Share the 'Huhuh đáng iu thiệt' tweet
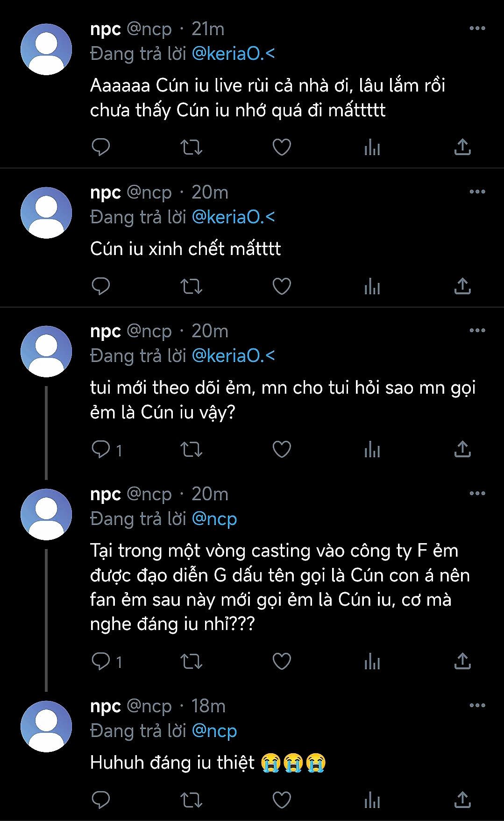 click(462, 800)
